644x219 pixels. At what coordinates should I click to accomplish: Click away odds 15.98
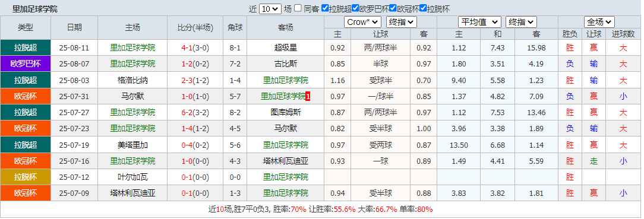click(536, 47)
